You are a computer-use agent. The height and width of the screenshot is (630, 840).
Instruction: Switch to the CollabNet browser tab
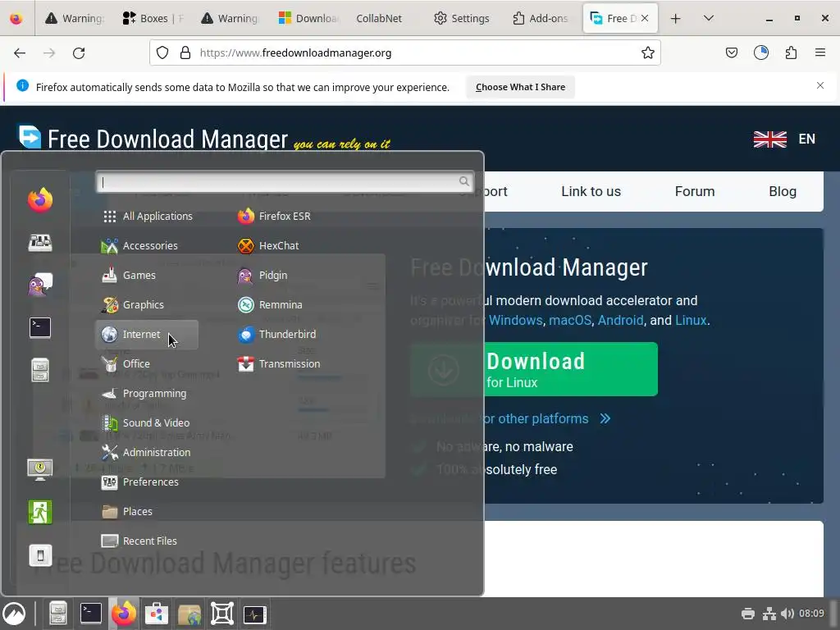(x=379, y=18)
